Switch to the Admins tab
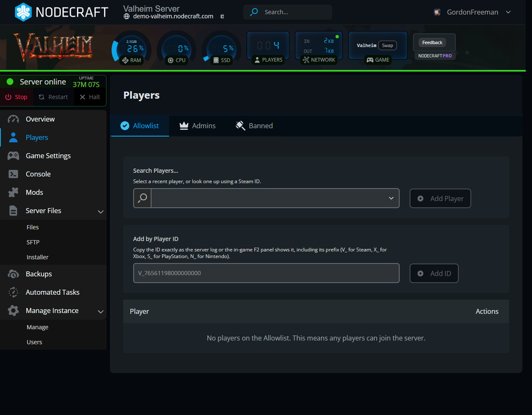The width and height of the screenshot is (532, 415). coord(197,126)
